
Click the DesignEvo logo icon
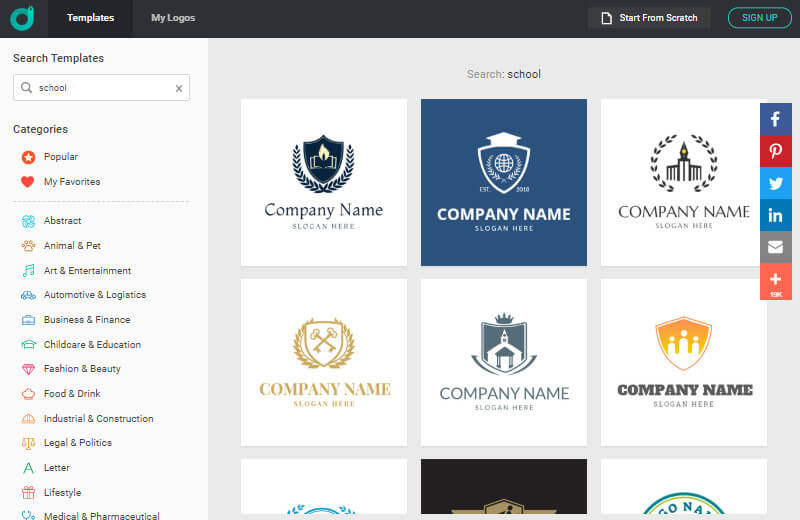22,18
